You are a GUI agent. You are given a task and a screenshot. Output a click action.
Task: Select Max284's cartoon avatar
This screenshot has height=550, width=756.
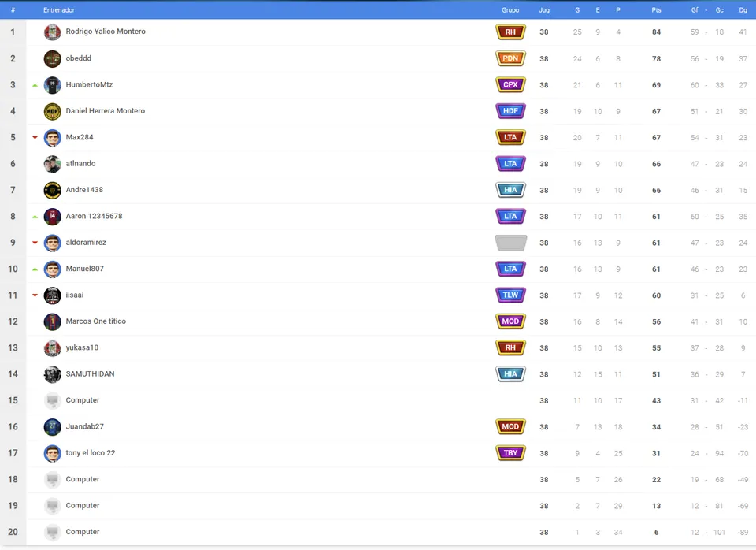[x=52, y=137]
